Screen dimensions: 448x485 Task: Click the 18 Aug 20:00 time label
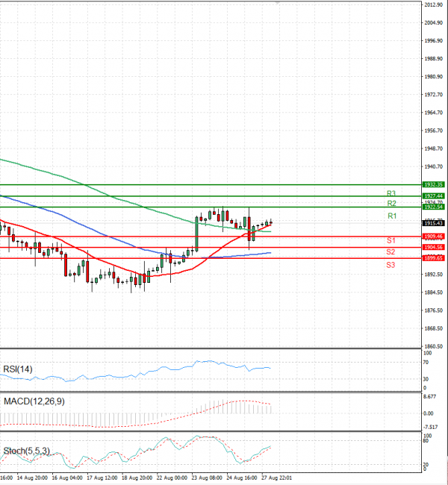click(137, 478)
